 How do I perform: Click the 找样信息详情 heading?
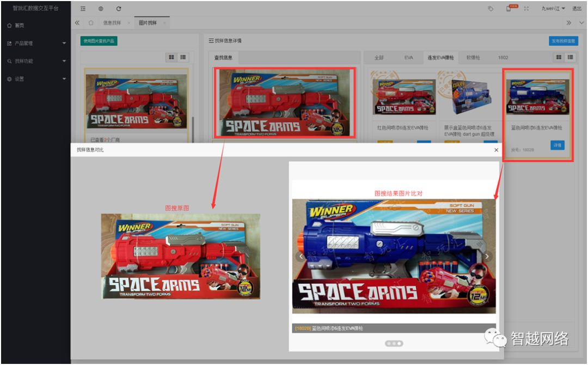pos(225,40)
